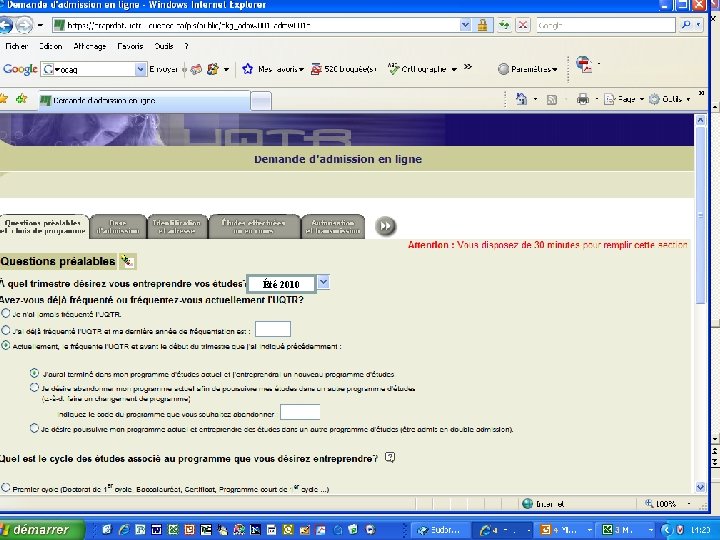Click the Paramètres button on Google toolbar

[x=528, y=69]
